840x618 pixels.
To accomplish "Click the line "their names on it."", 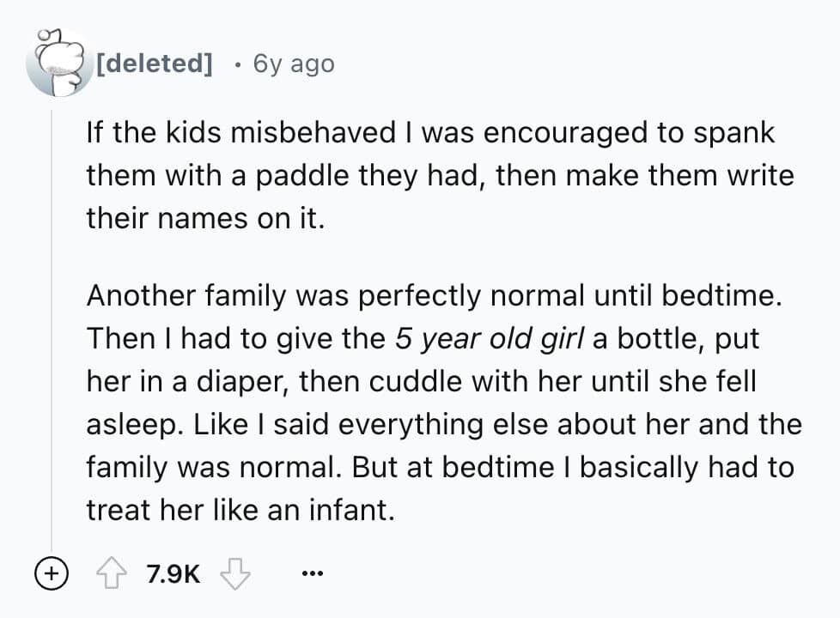I will click(205, 219).
